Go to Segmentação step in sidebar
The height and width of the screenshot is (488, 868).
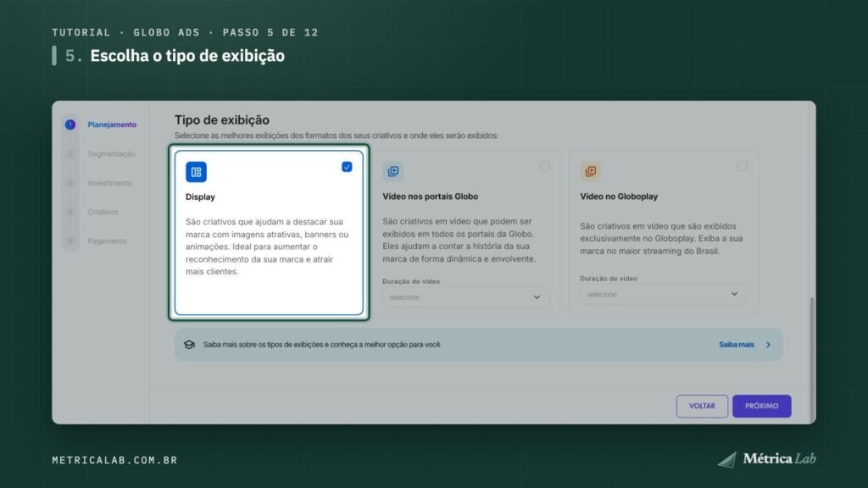pos(111,154)
